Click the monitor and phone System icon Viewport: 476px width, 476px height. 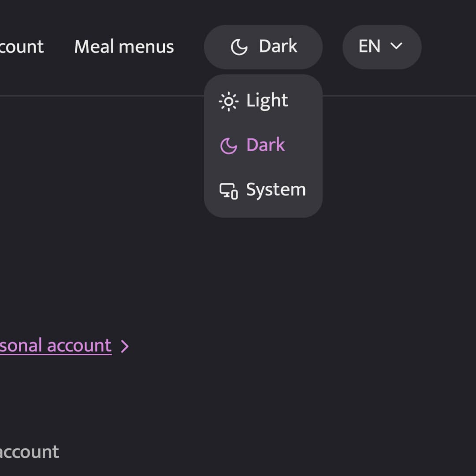pyautogui.click(x=229, y=191)
